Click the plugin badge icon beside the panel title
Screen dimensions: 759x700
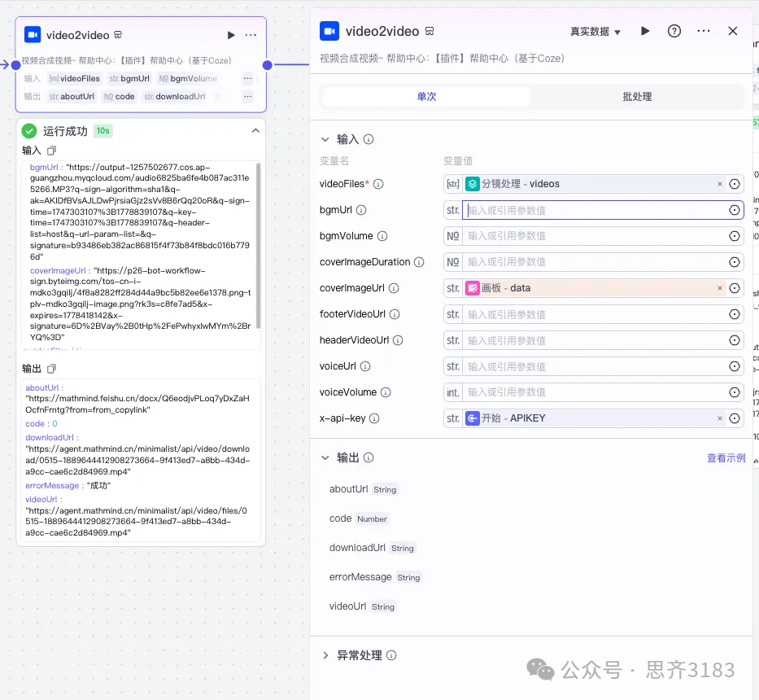[x=430, y=32]
